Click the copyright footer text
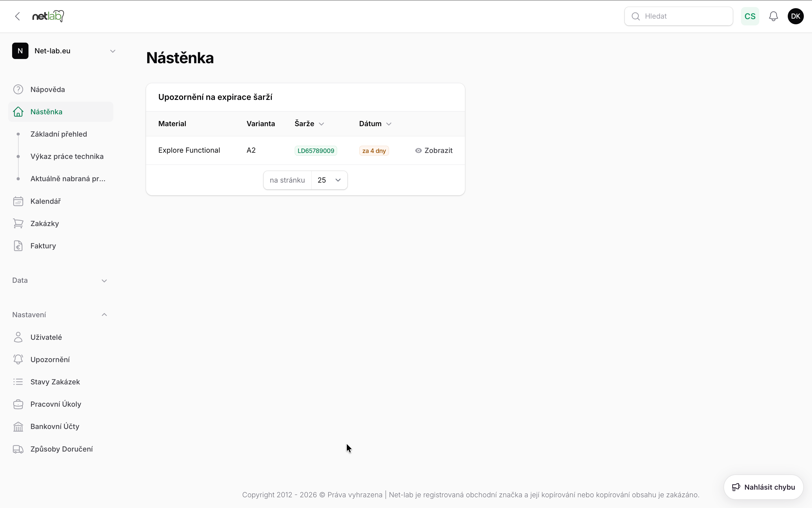This screenshot has width=812, height=508. [471, 494]
